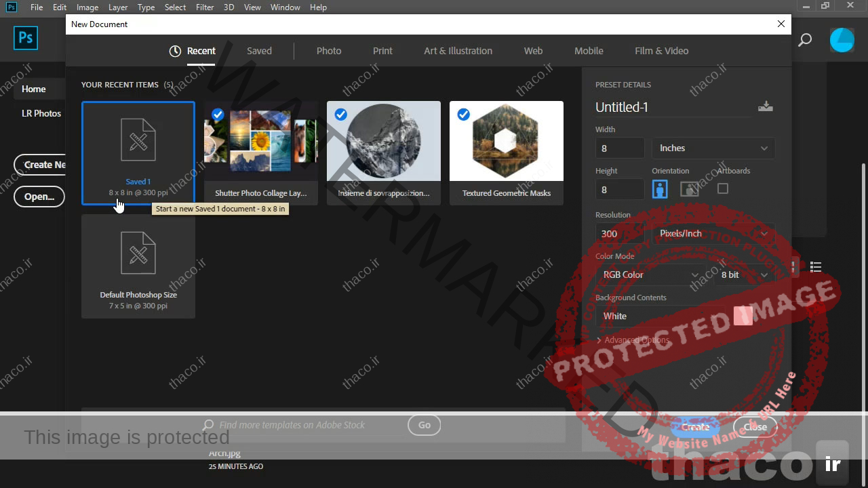Click the Photoshop home logo icon

26,38
